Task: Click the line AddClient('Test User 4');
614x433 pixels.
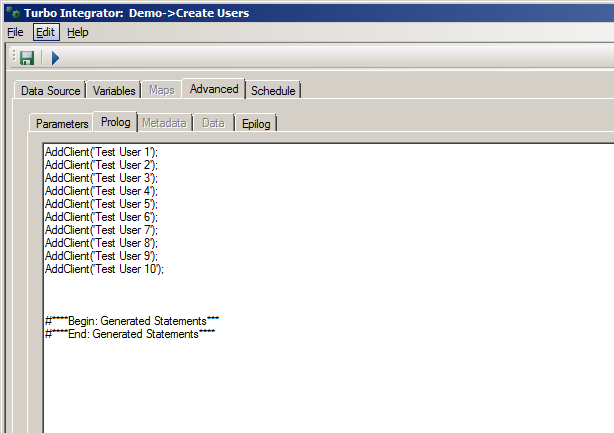Action: tap(101, 191)
